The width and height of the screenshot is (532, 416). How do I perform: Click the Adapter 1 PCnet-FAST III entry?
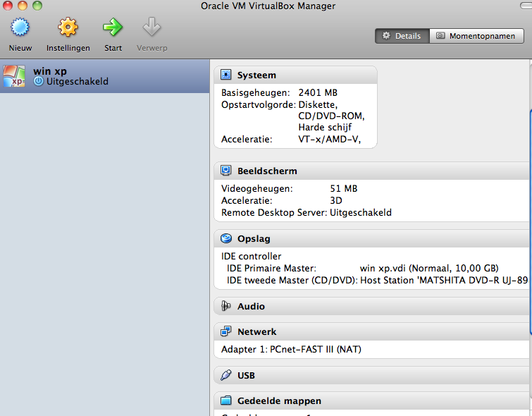click(291, 350)
